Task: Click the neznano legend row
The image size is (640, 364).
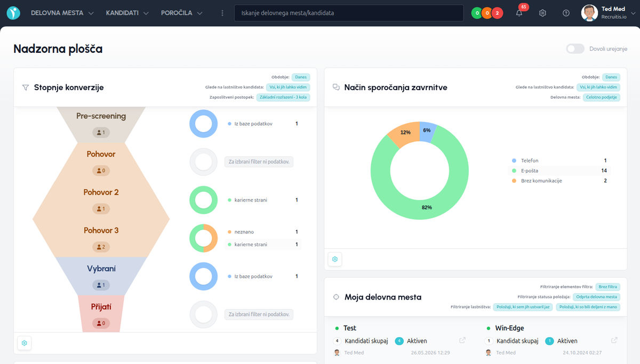Action: click(x=263, y=232)
